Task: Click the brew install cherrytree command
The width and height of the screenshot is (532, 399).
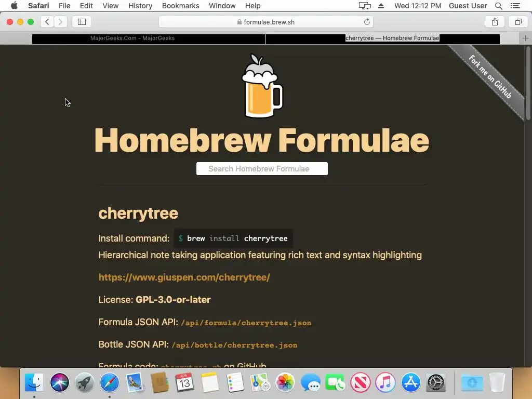Action: (x=233, y=238)
